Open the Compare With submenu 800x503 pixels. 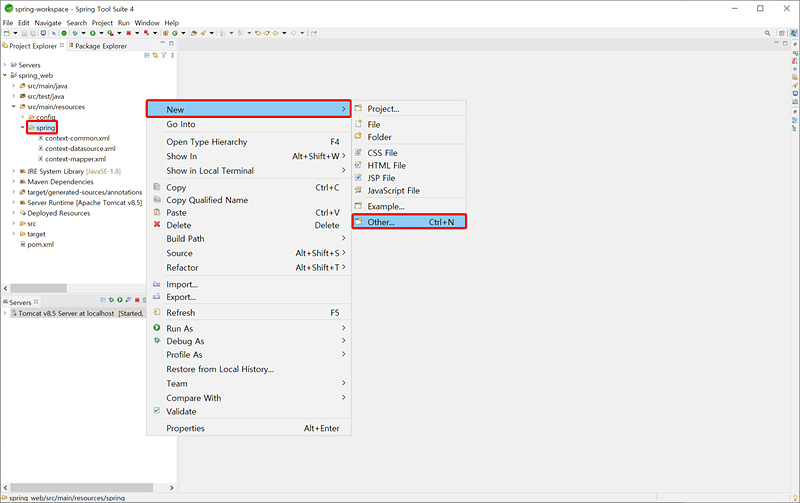coord(248,398)
